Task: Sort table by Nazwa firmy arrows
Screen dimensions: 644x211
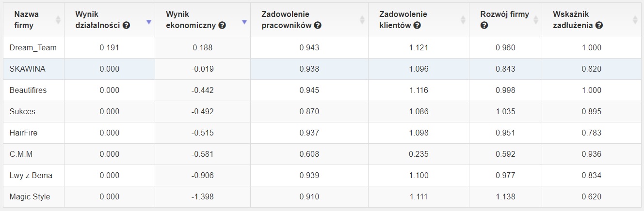Action: point(58,20)
